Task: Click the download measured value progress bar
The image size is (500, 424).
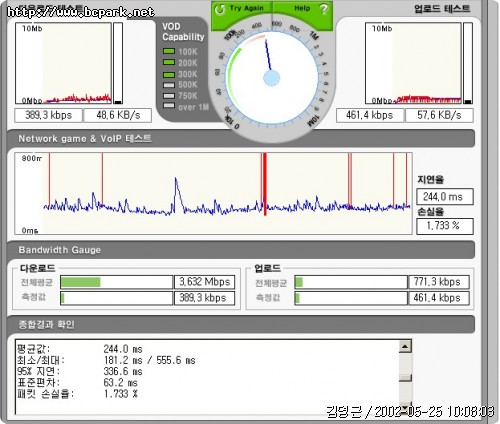Action: [x=116, y=298]
